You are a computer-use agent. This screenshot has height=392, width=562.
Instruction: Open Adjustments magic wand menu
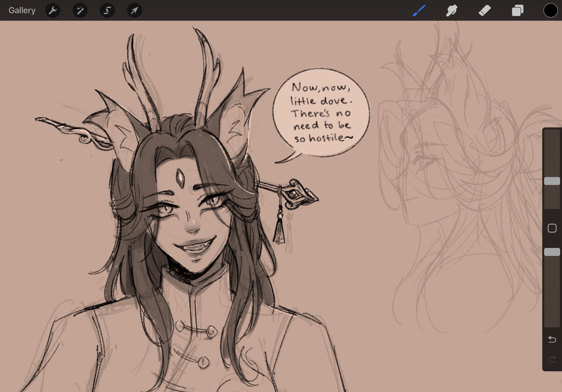80,10
